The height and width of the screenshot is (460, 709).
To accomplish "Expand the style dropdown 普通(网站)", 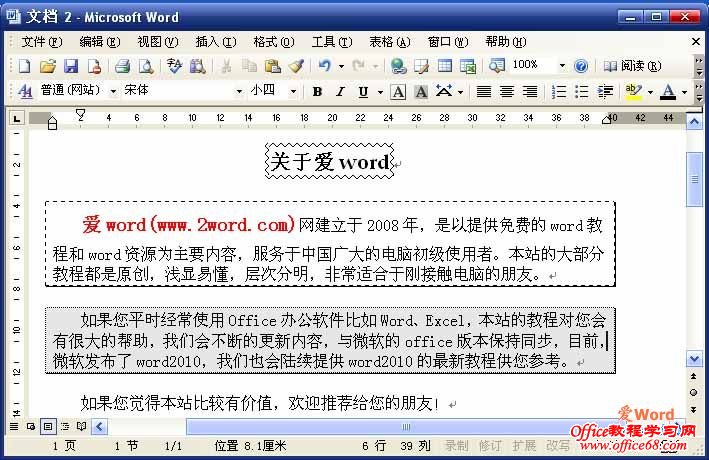I will pos(113,92).
